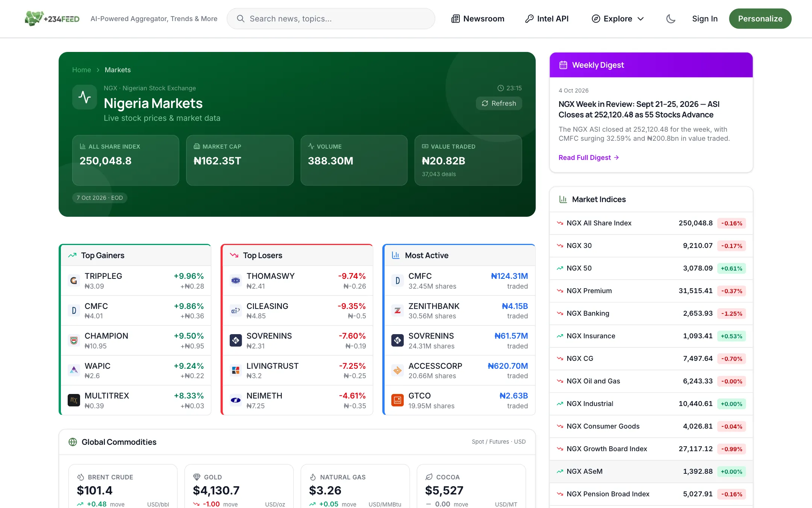
Task: Open the NGX Week in Review headline
Action: tap(639, 110)
